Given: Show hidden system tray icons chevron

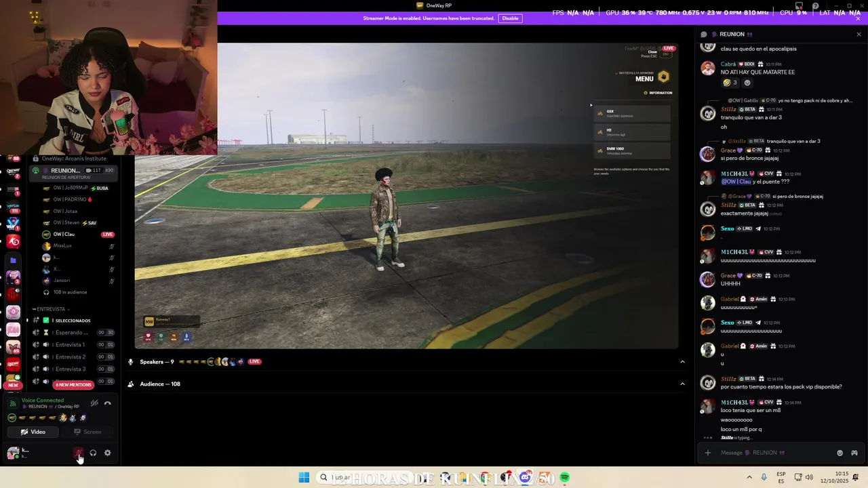Looking at the screenshot, I should [749, 478].
